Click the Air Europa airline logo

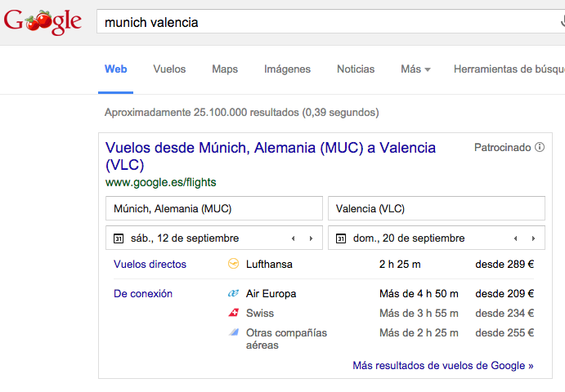point(234,293)
